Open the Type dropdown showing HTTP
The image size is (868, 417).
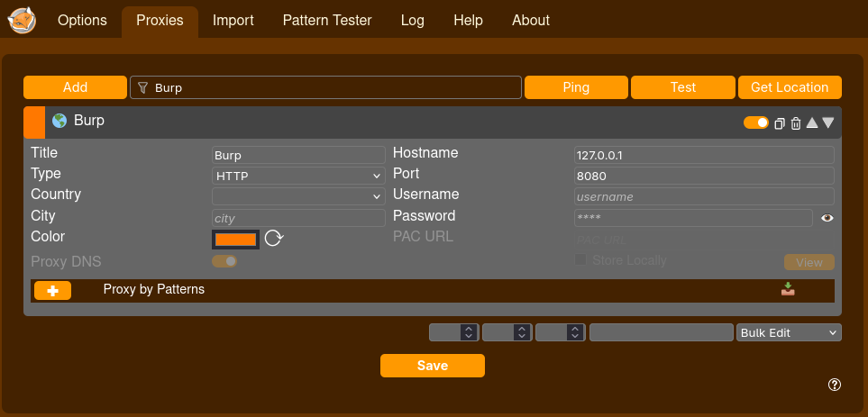click(x=299, y=176)
